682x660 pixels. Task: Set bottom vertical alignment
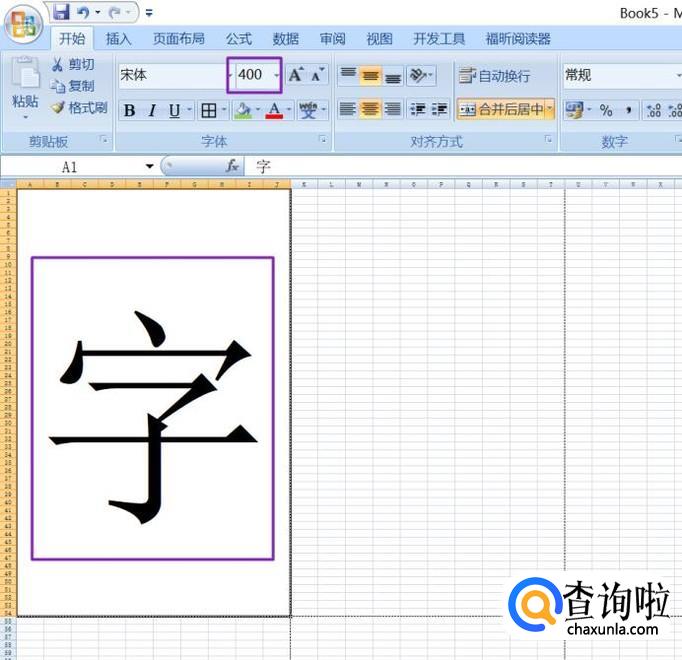393,76
